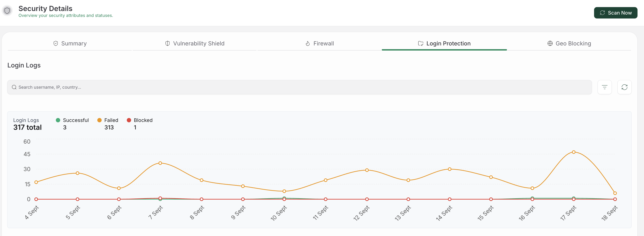This screenshot has width=644, height=236.
Task: Toggle the Blocked series in chart legend
Action: point(140,120)
